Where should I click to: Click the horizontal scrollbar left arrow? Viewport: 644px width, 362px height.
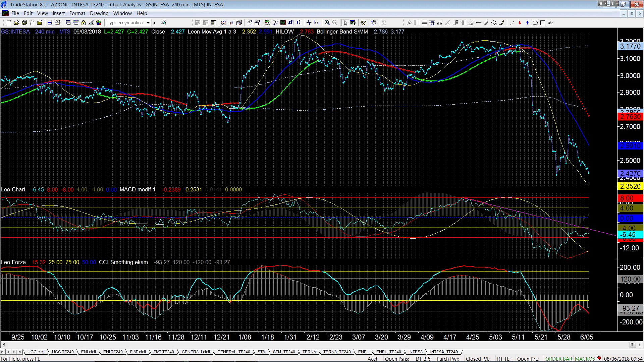(x=4, y=345)
